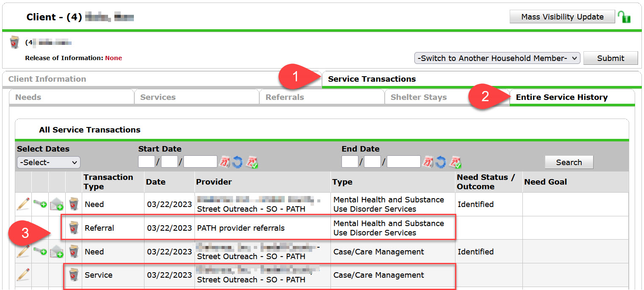The image size is (644, 290).
Task: Open the Select Dates dropdown
Action: tap(48, 162)
